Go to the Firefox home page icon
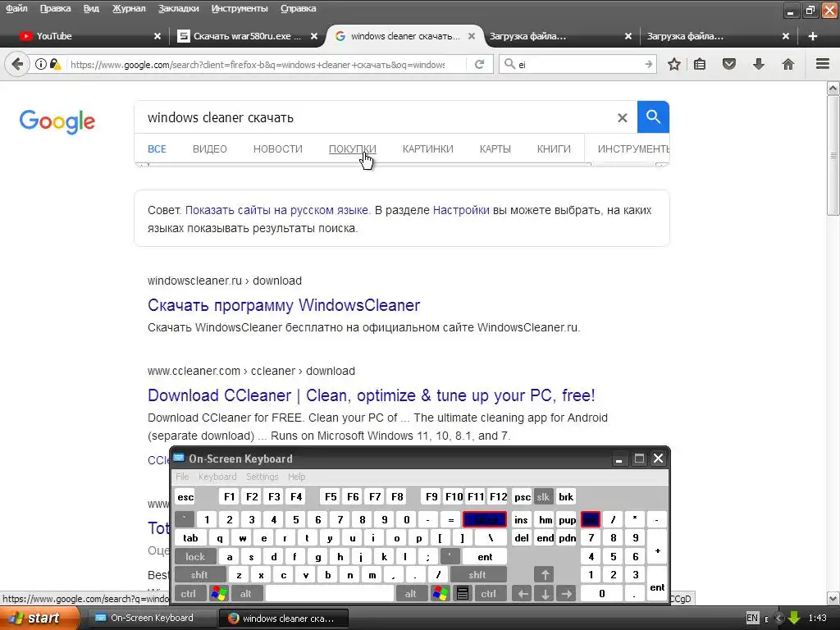This screenshot has width=840, height=630. [788, 64]
